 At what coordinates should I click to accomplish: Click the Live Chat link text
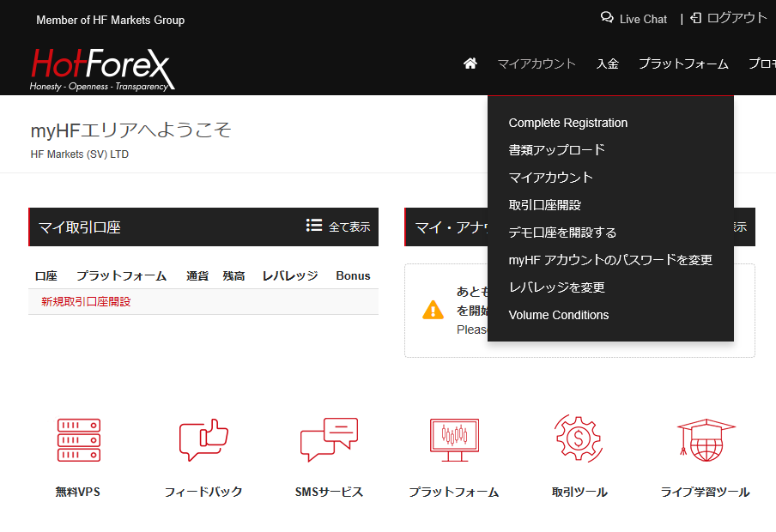point(643,19)
